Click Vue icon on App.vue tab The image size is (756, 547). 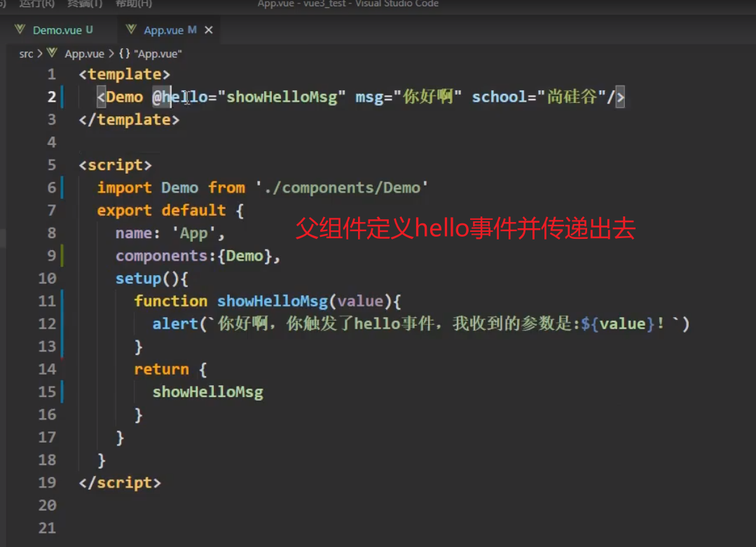click(x=130, y=29)
